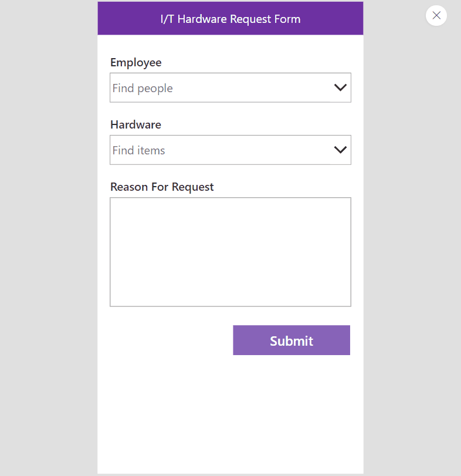Select the Hardware combo box
Screen dimensions: 461x476
230,150
